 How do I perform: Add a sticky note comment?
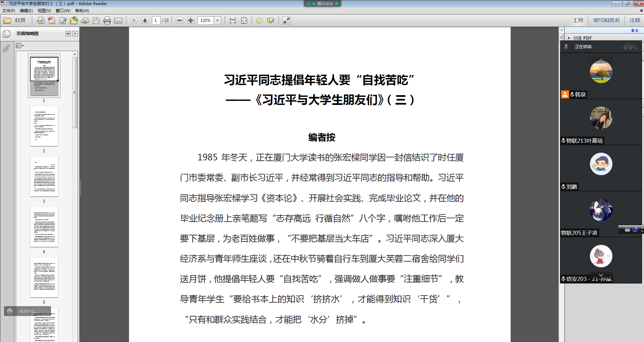(259, 21)
